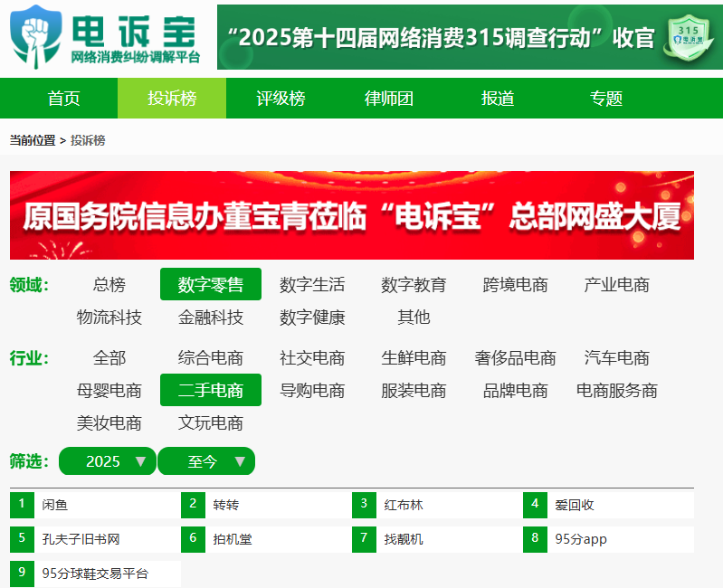The image size is (723, 588).
Task: Choose 其他 in the domain filters
Action: tap(414, 317)
